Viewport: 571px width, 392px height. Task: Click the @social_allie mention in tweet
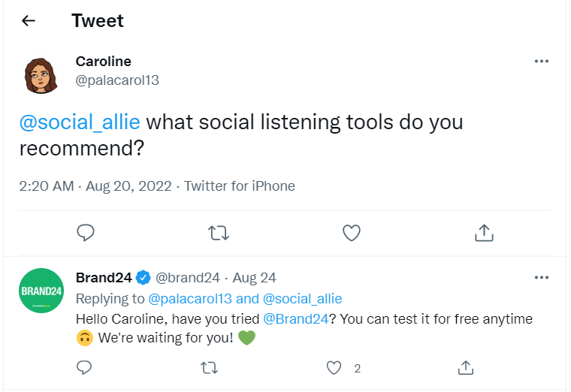pos(79,121)
